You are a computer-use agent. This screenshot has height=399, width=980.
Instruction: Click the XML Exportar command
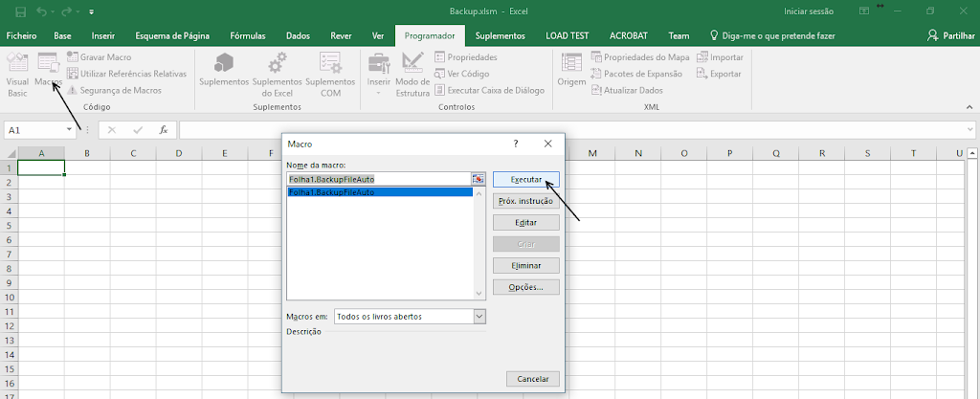(x=720, y=74)
